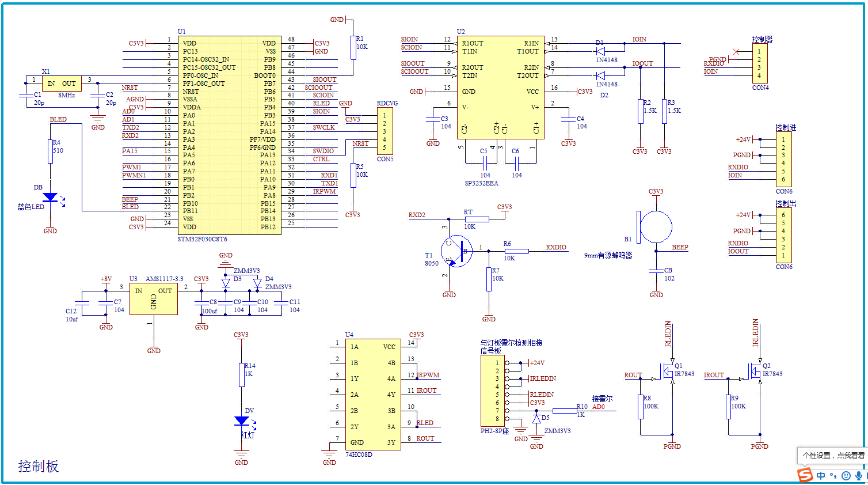Screen dimensions: 868x485
Task: Toggle the Chinese/English 中 input mode
Action: 821,476
